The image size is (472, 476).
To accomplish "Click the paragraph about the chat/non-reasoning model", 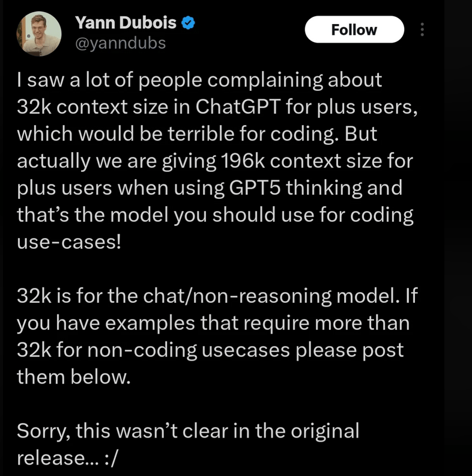I will point(217,336).
